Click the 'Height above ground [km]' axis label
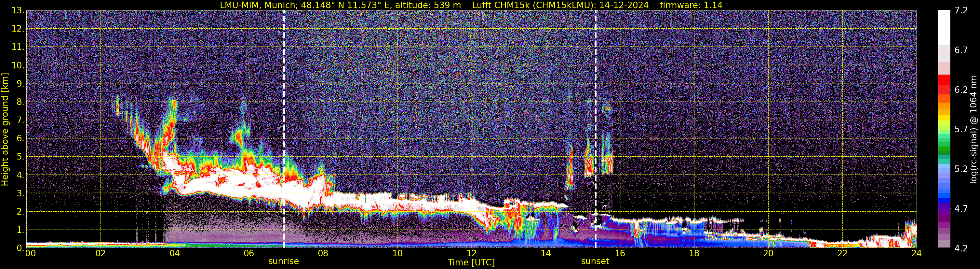The image size is (980, 269). tap(5, 129)
